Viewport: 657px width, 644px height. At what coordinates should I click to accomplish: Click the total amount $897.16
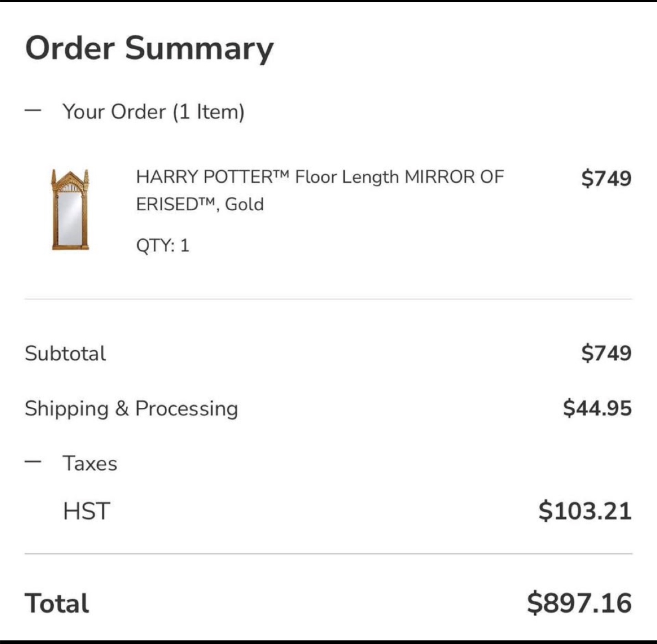(x=579, y=603)
